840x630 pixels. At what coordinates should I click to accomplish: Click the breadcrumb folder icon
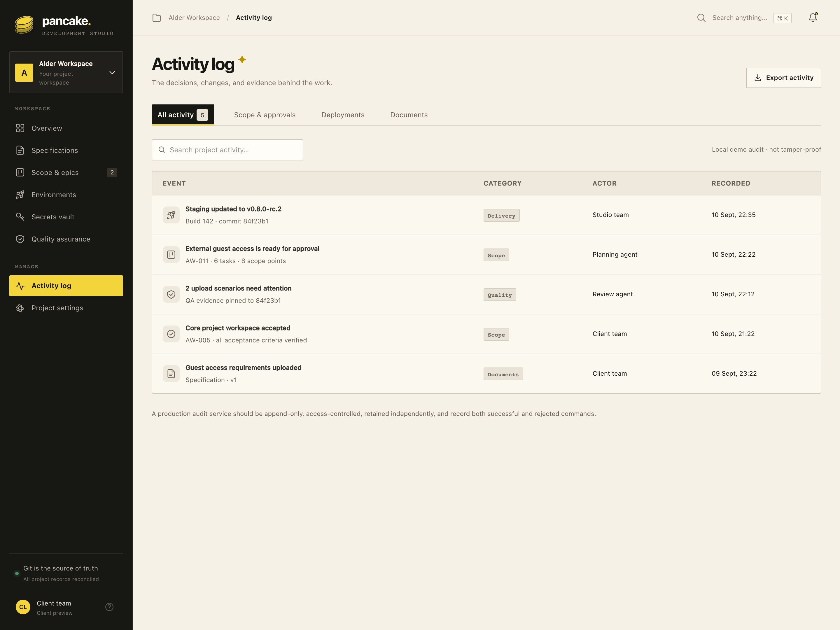click(156, 18)
